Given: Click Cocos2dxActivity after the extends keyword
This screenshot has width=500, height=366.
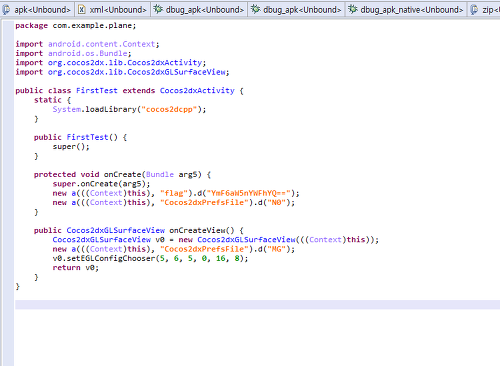Looking at the screenshot, I should (197, 91).
